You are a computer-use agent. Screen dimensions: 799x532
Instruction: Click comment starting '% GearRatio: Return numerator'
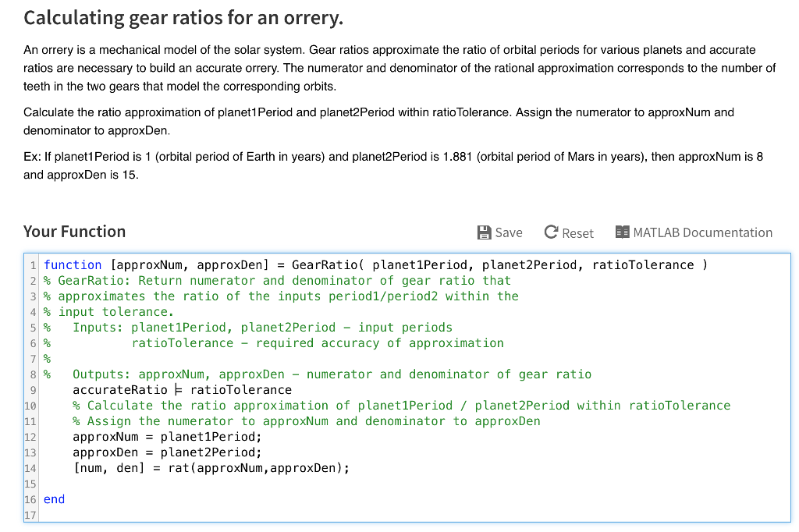point(277,281)
